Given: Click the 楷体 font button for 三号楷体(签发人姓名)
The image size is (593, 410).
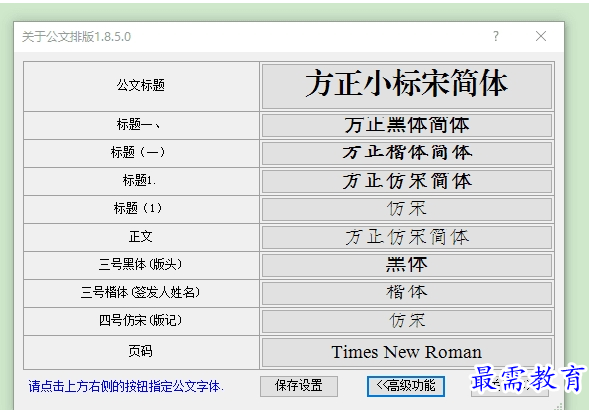Looking at the screenshot, I should 407,293.
